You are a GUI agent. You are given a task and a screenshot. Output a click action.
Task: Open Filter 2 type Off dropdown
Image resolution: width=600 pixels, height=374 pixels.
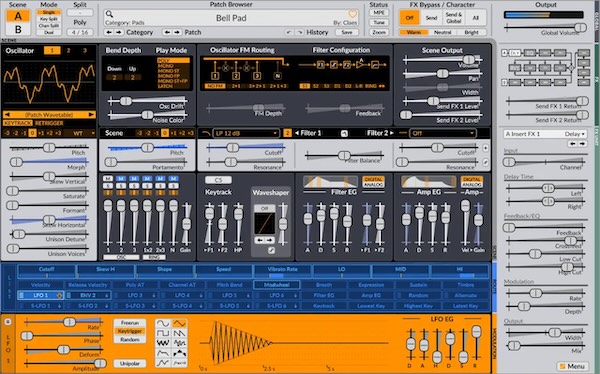tap(442, 133)
